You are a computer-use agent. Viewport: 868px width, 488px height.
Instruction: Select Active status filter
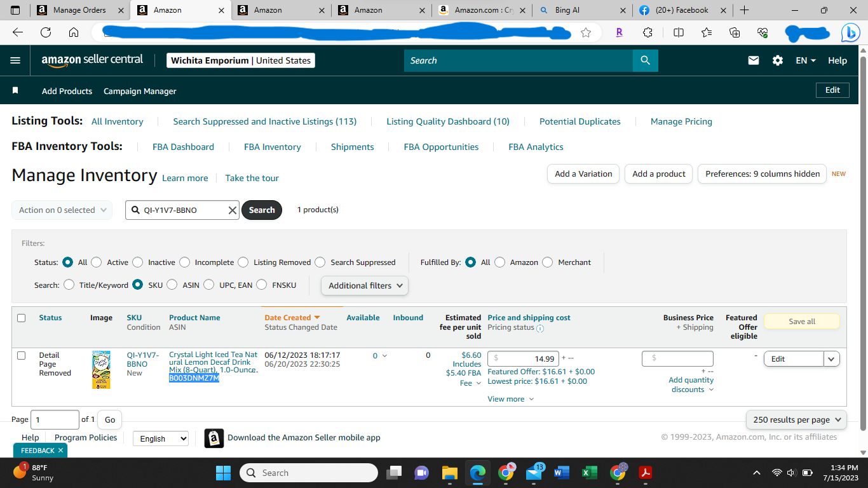pyautogui.click(x=97, y=262)
